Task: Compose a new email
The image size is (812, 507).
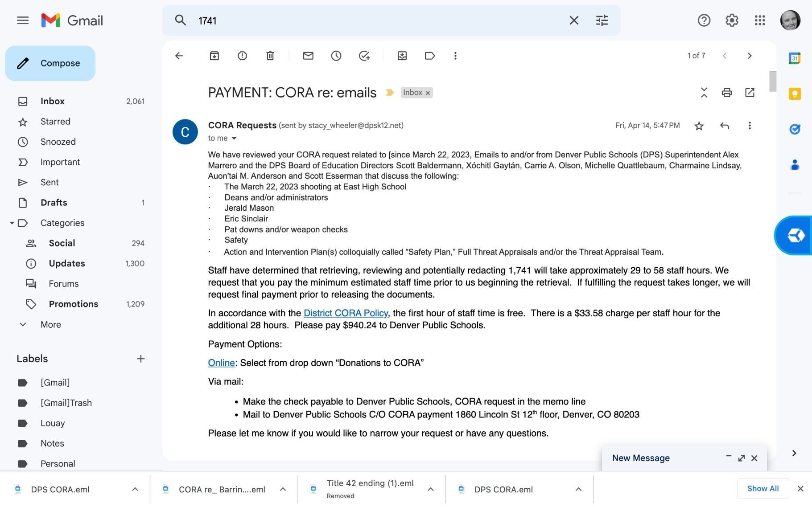Action: pyautogui.click(x=50, y=63)
